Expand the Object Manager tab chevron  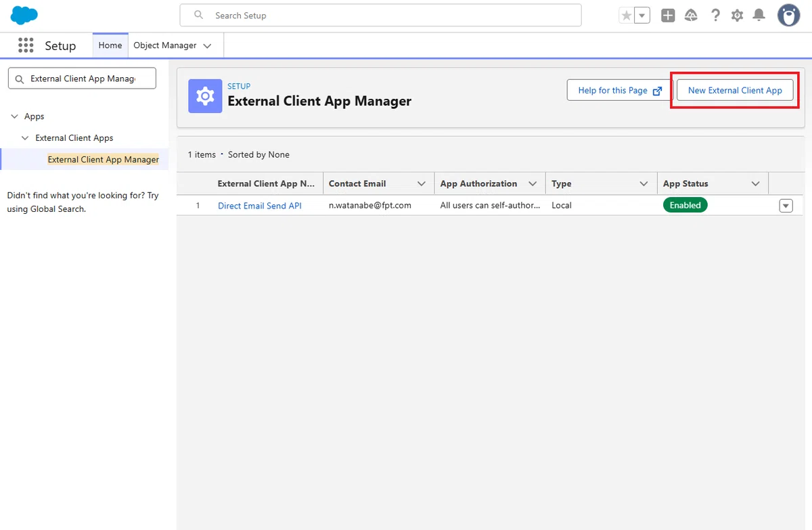[x=207, y=46]
